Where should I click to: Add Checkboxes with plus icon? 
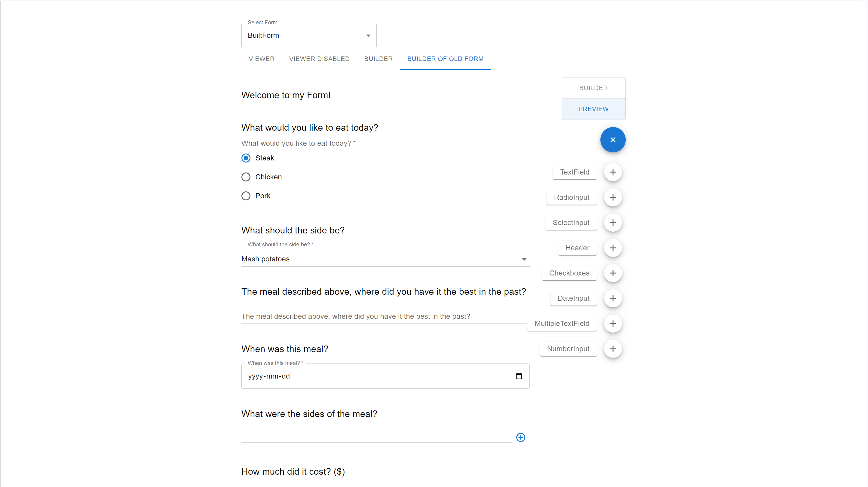click(x=612, y=273)
